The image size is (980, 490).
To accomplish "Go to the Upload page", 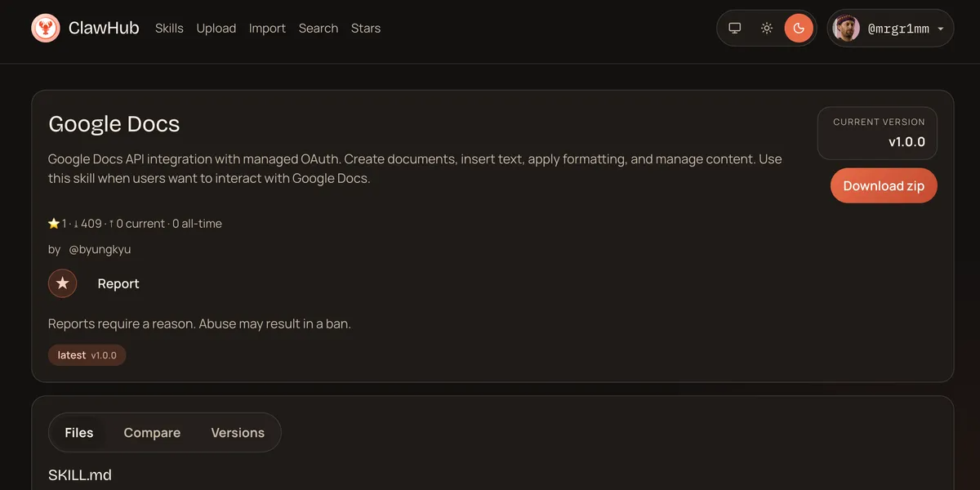I will pyautogui.click(x=216, y=29).
